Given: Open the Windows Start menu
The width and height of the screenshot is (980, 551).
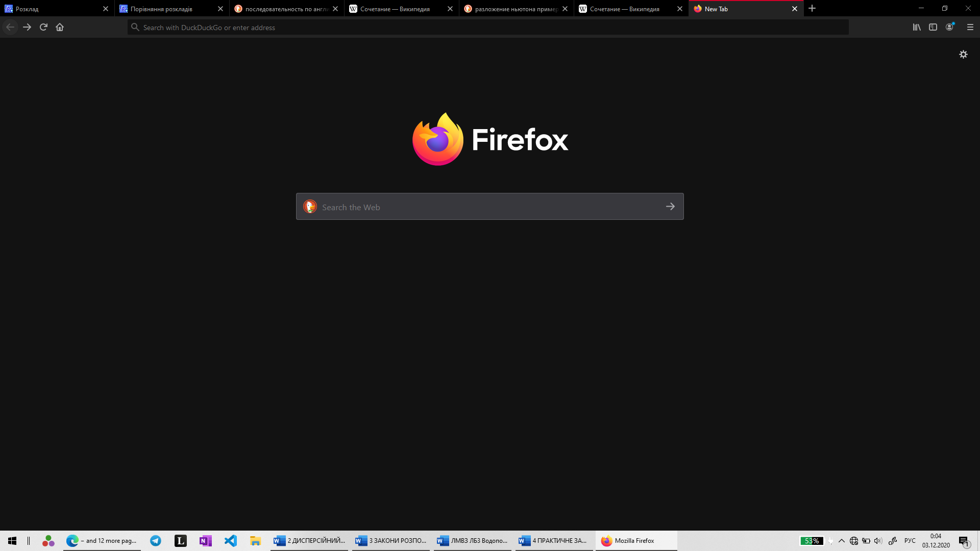Looking at the screenshot, I should tap(12, 541).
